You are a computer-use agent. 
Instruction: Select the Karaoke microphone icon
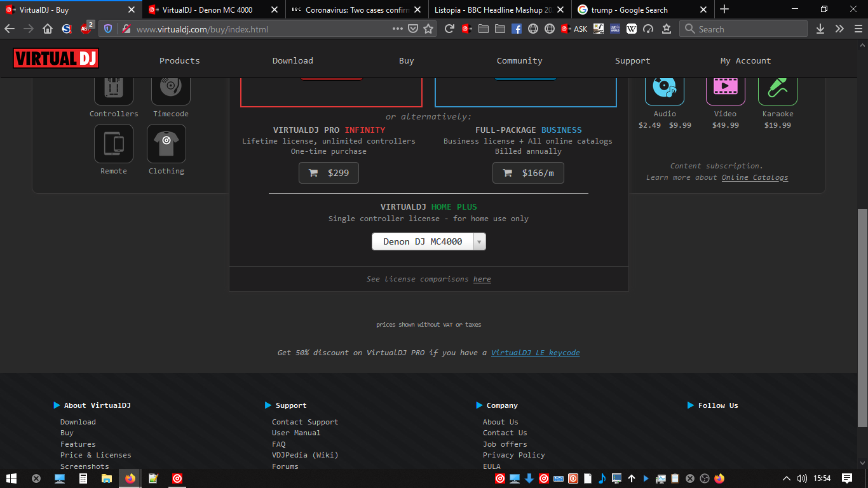778,89
